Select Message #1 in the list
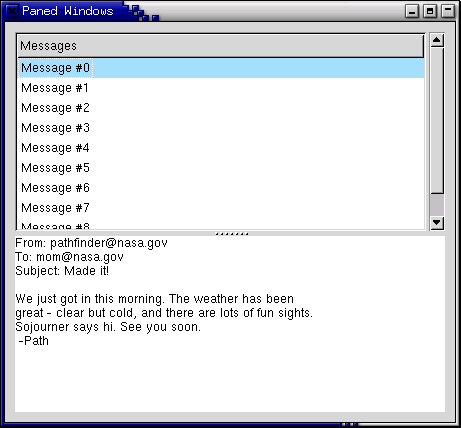The image size is (461, 428). [221, 88]
